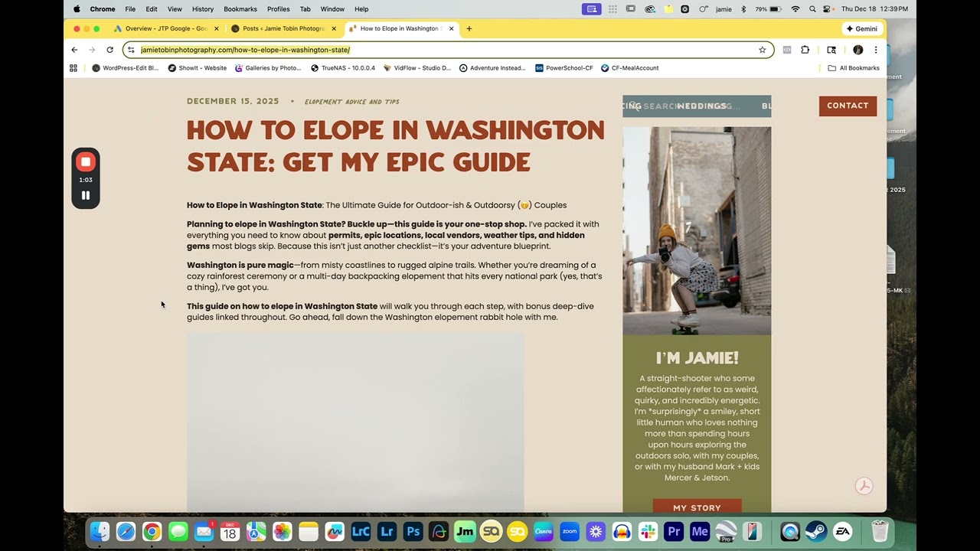Open the Elopement Advice and Tips category link

(x=351, y=102)
